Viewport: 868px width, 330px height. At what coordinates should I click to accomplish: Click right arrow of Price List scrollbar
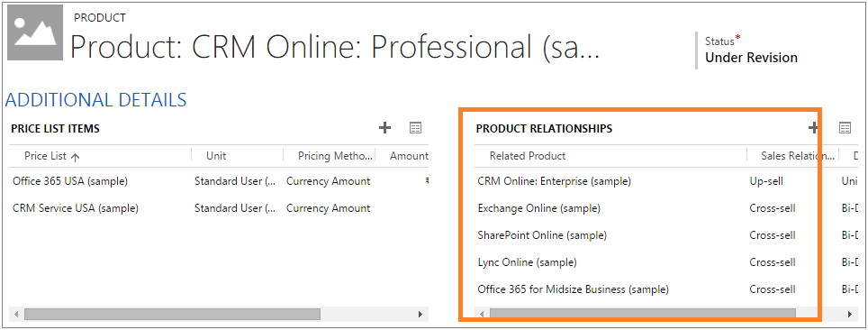click(421, 315)
